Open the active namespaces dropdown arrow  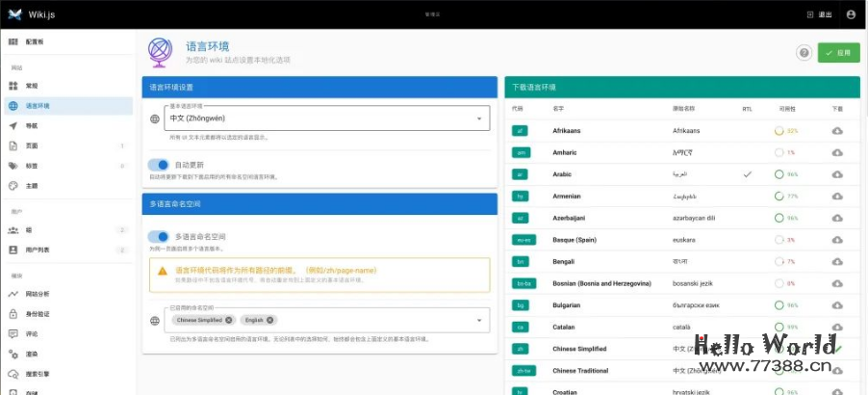(479, 320)
